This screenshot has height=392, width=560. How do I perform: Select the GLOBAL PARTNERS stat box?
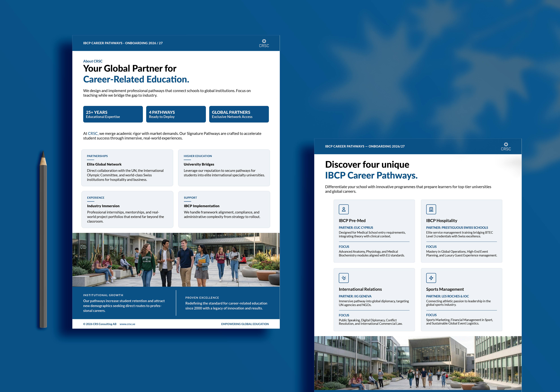(x=239, y=114)
